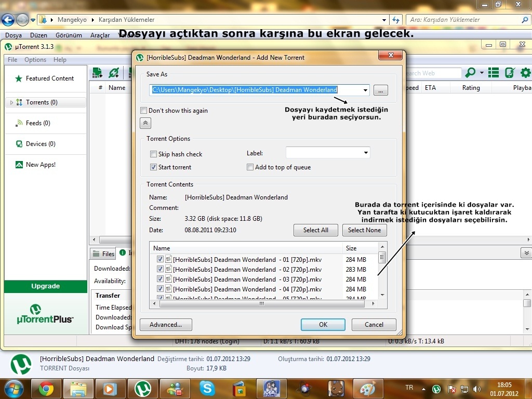Expand the Torrents tree arrow
532x399 pixels.
11,102
